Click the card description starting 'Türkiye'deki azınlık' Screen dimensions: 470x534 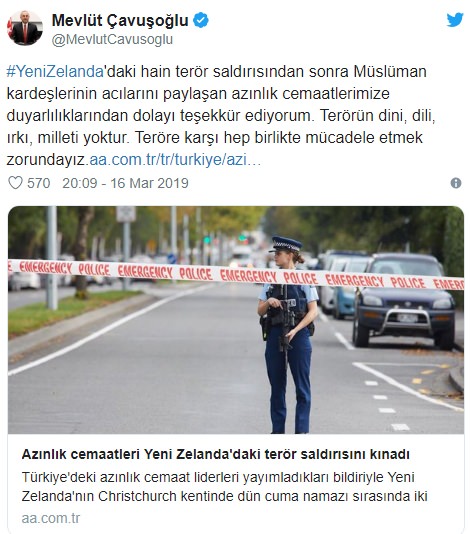225,487
